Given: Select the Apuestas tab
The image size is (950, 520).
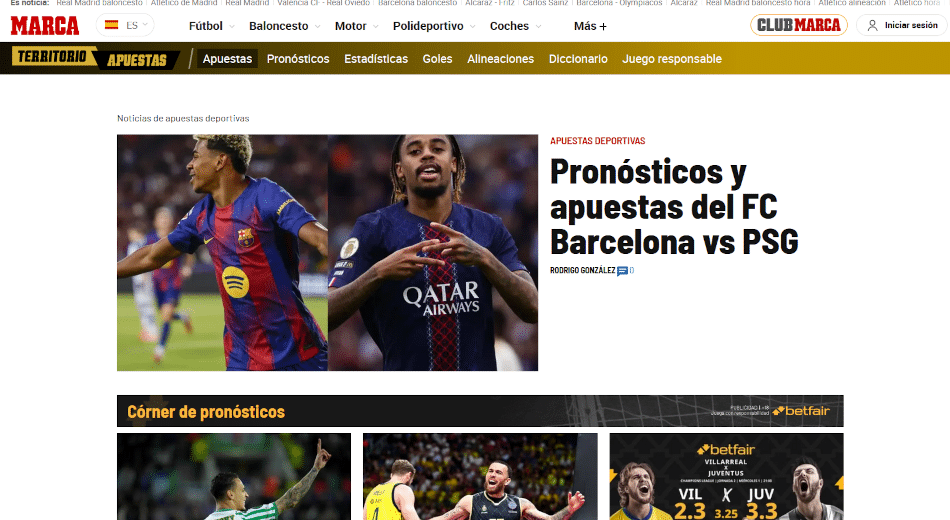Looking at the screenshot, I should click(227, 59).
